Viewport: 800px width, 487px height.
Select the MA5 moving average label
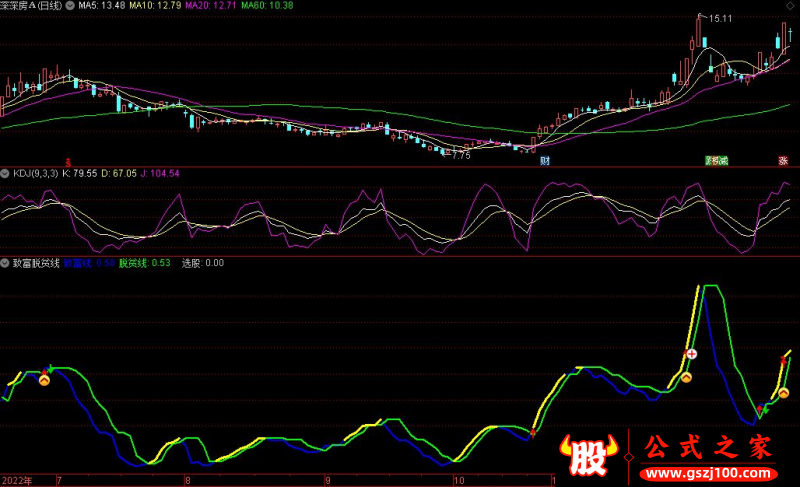(x=96, y=6)
